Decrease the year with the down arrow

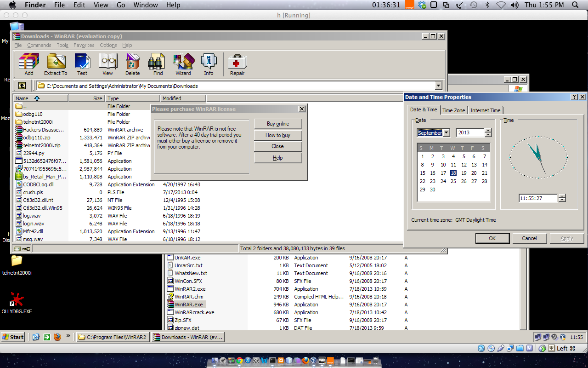click(488, 135)
